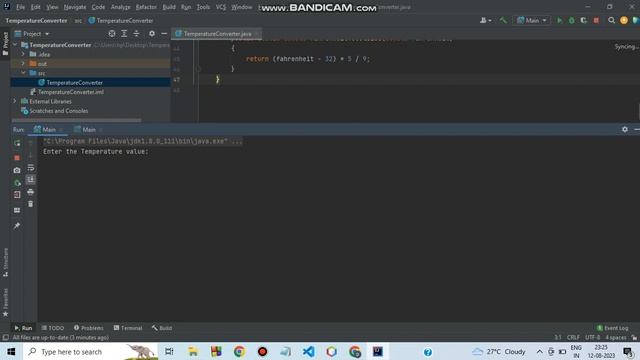Click the Restore Layout icon in the Run panel
The image size is (640, 360).
(x=17, y=210)
